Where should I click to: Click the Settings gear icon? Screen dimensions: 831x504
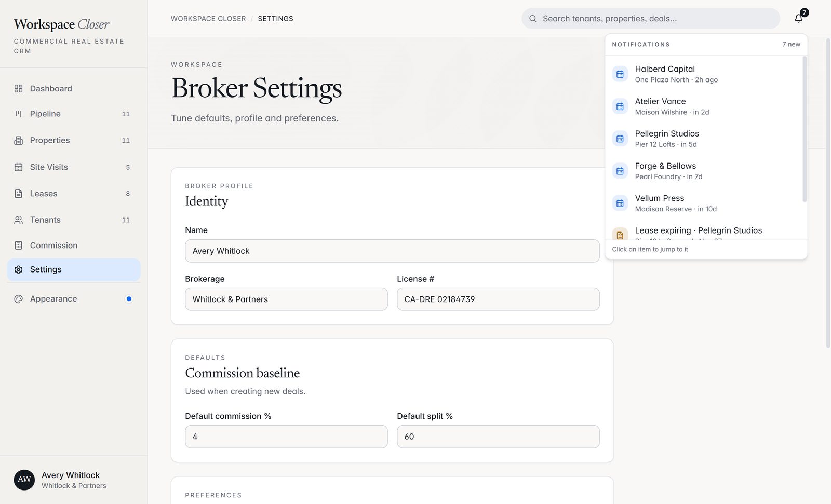(19, 269)
